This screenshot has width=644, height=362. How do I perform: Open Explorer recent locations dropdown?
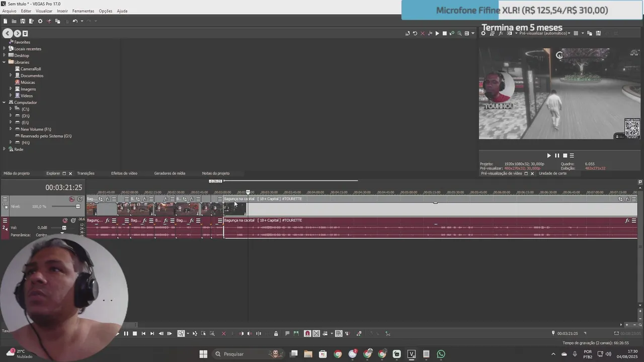[25, 34]
